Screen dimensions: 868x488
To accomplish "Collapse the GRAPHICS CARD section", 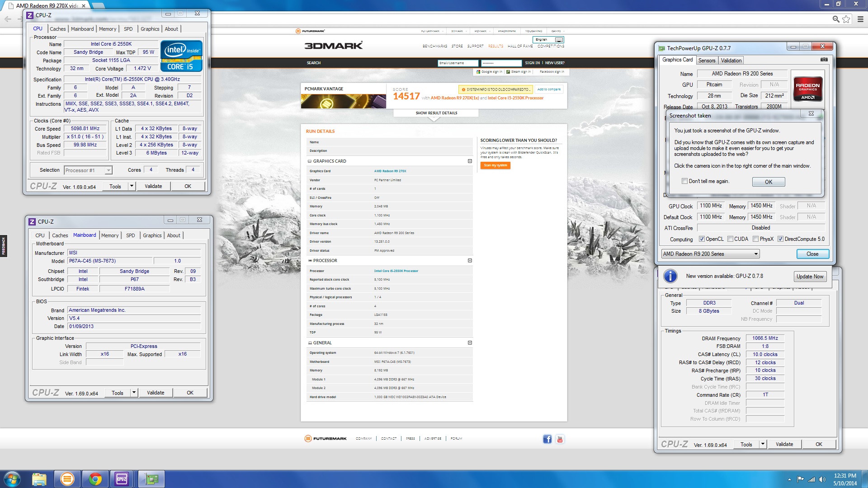I will (470, 161).
